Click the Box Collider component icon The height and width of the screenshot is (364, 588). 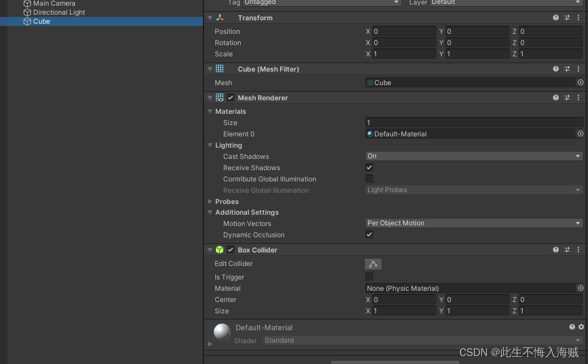(x=219, y=250)
